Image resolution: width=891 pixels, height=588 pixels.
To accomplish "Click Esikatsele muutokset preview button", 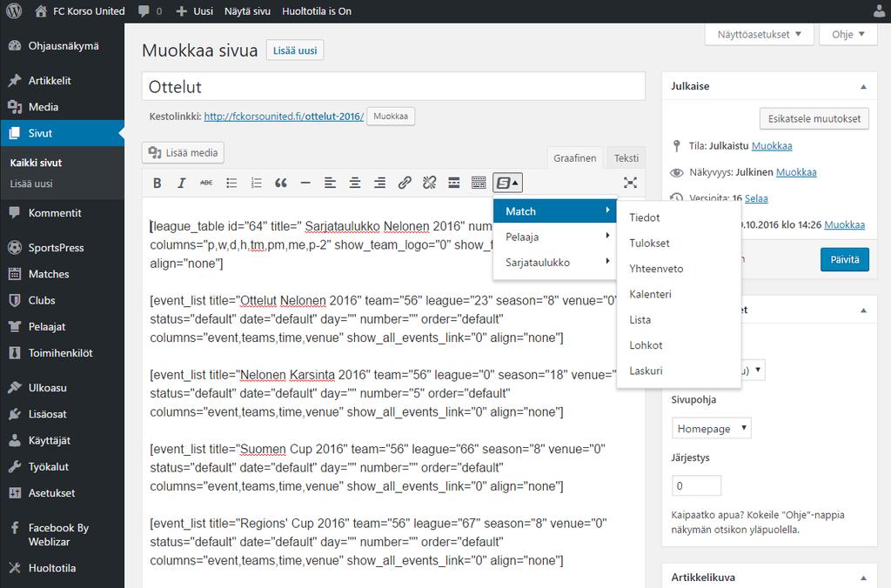I will click(814, 119).
